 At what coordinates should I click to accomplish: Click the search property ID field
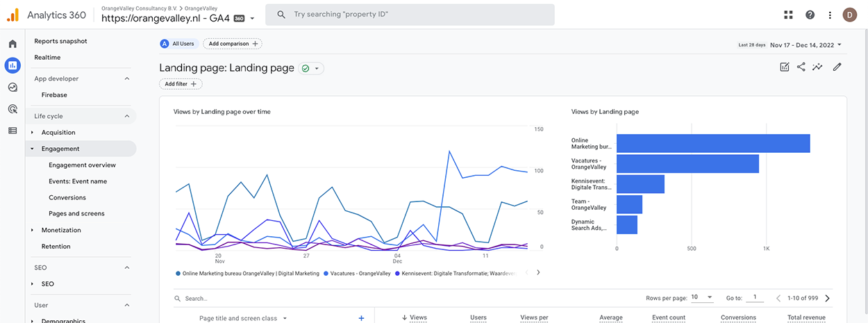(410, 15)
